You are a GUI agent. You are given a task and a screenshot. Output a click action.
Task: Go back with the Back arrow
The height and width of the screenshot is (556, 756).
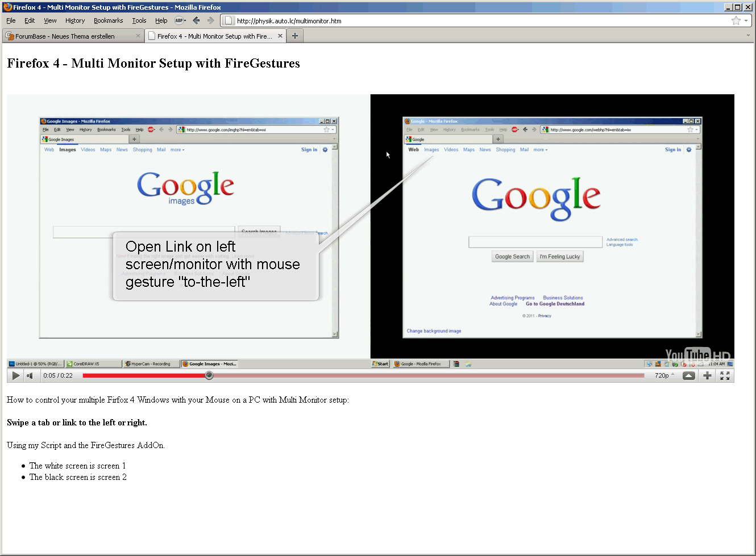(x=196, y=20)
